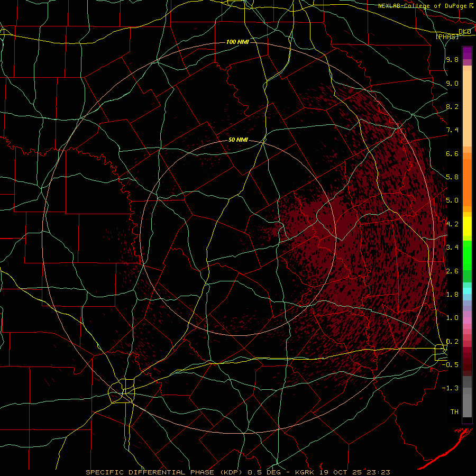Click the 23:23 timestamp in the caption
This screenshot has width=476, height=476.
click(x=378, y=472)
